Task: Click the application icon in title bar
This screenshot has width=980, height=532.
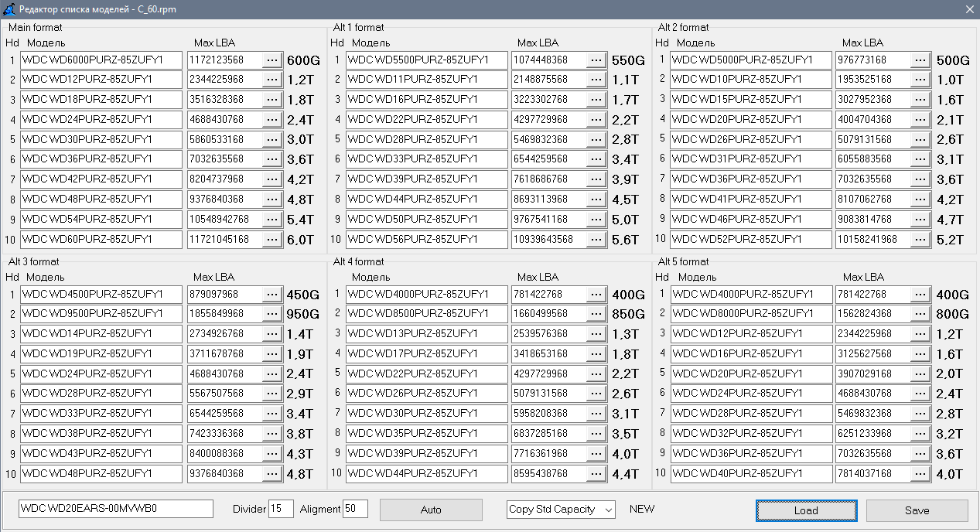Action: 9,9
